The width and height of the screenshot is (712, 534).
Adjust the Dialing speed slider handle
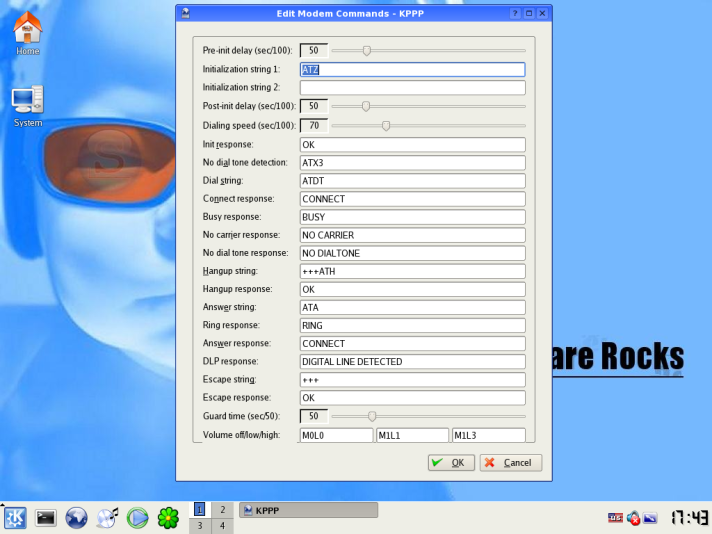point(386,125)
